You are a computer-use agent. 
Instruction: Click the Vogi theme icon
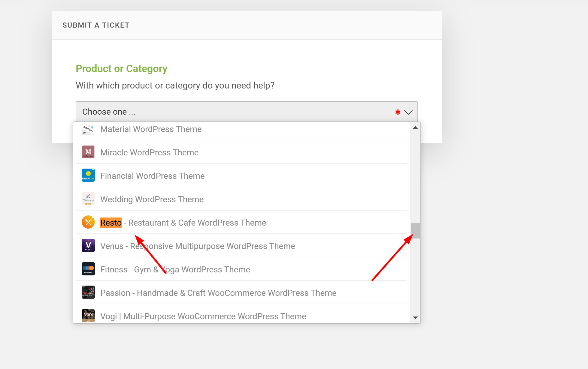[x=88, y=316]
